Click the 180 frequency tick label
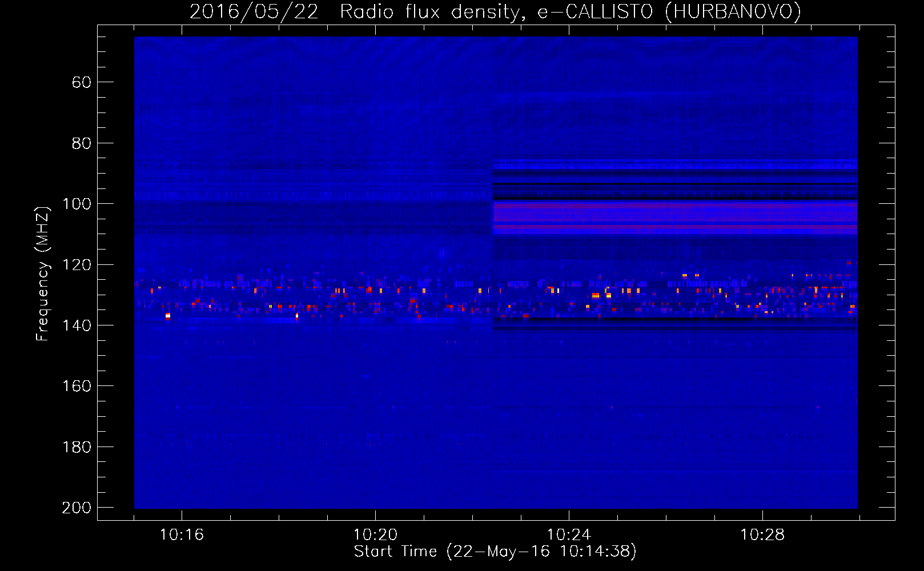The image size is (924, 571). point(77,447)
